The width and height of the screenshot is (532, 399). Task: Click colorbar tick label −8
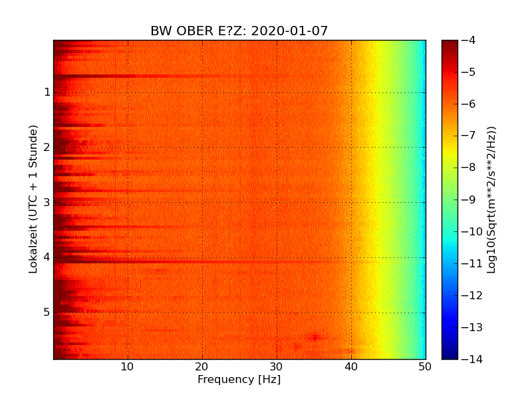click(x=469, y=168)
